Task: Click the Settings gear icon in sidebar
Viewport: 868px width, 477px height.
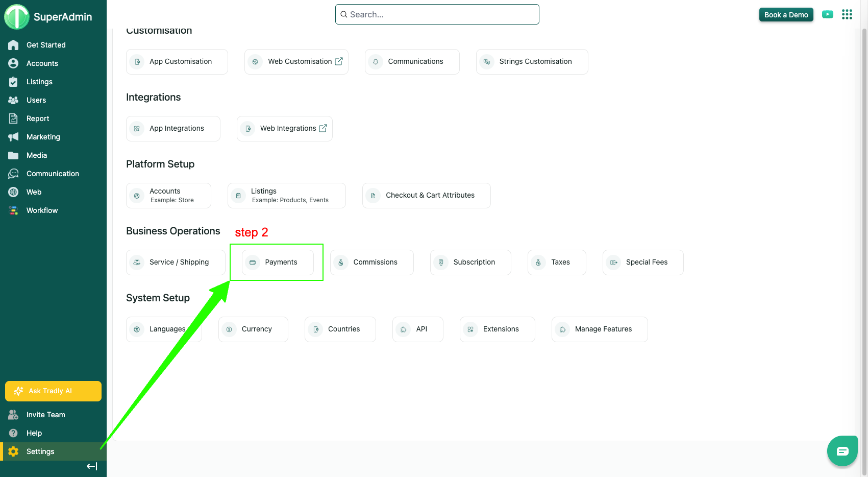Action: click(x=14, y=451)
